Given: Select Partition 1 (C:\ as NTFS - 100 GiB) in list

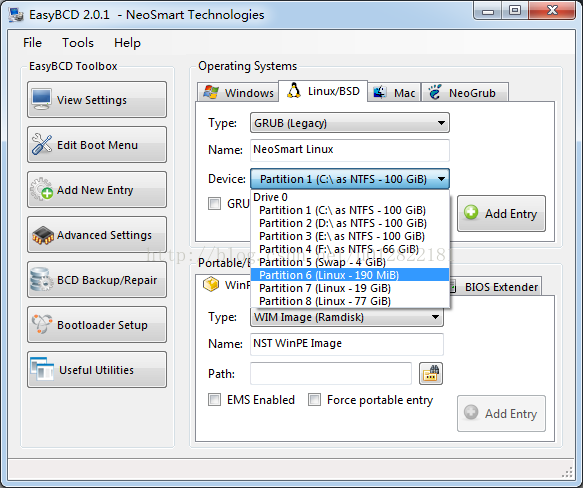Looking at the screenshot, I should [x=350, y=210].
